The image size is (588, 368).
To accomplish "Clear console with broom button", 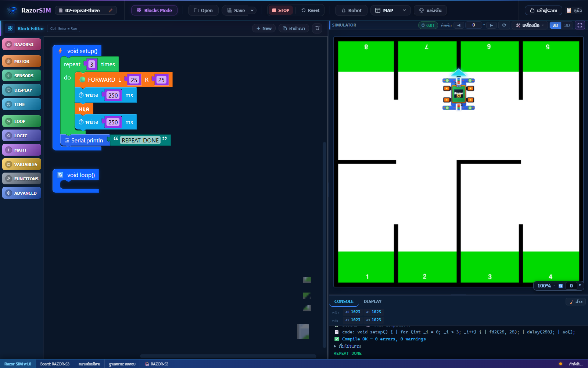I will (576, 302).
